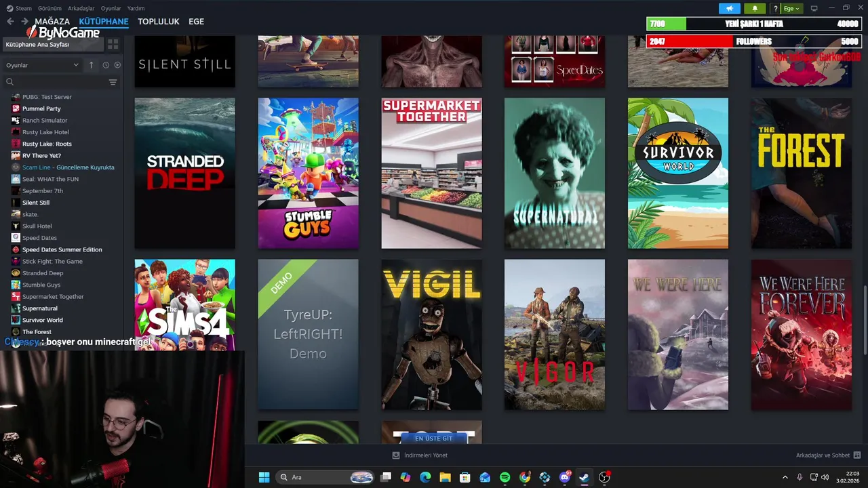Open the Oyunlar menu in menu bar
This screenshot has width=868, height=488.
tap(111, 8)
